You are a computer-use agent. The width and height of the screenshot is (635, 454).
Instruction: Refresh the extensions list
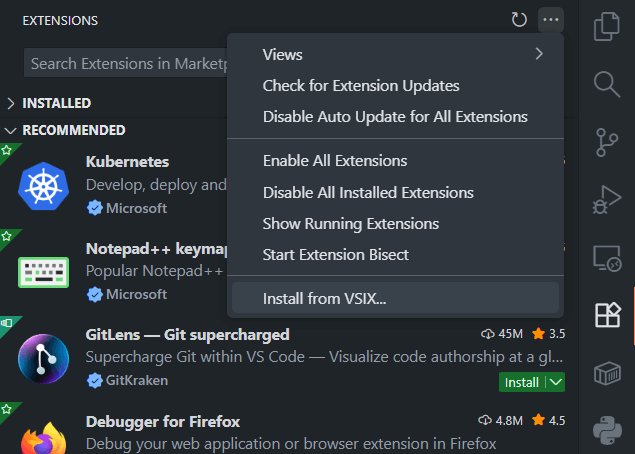click(519, 19)
